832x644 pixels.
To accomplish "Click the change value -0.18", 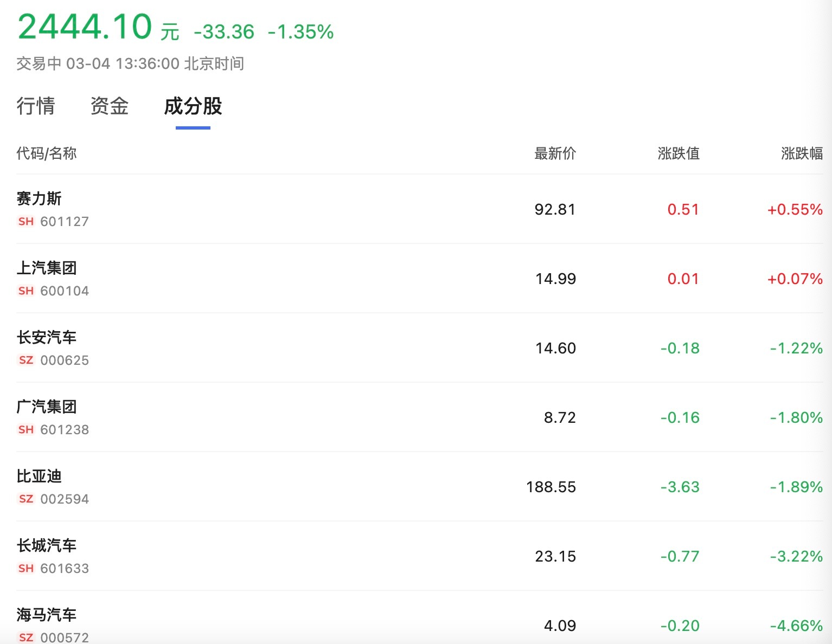I will [x=680, y=348].
